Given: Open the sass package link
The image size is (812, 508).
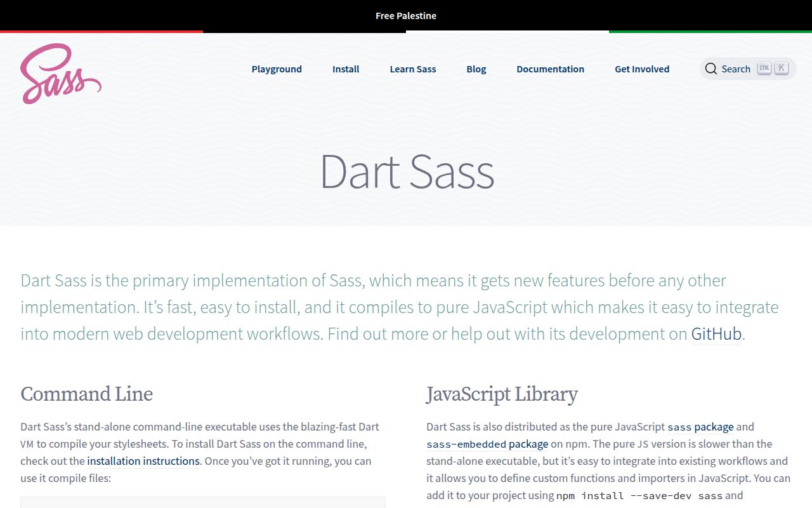Looking at the screenshot, I should tap(700, 427).
